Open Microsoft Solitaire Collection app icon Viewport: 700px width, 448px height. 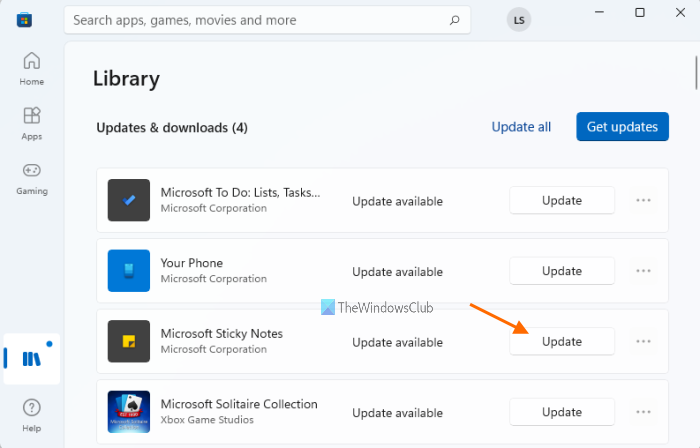pyautogui.click(x=129, y=411)
